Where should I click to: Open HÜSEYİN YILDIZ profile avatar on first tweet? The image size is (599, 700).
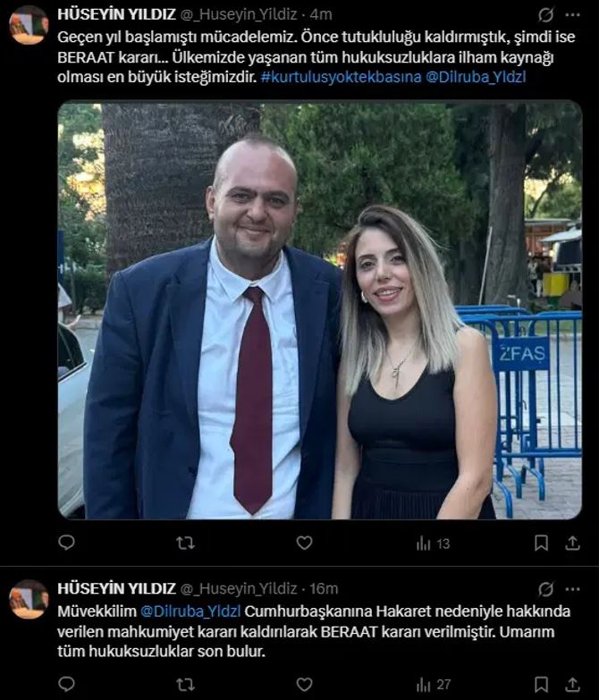(29, 25)
